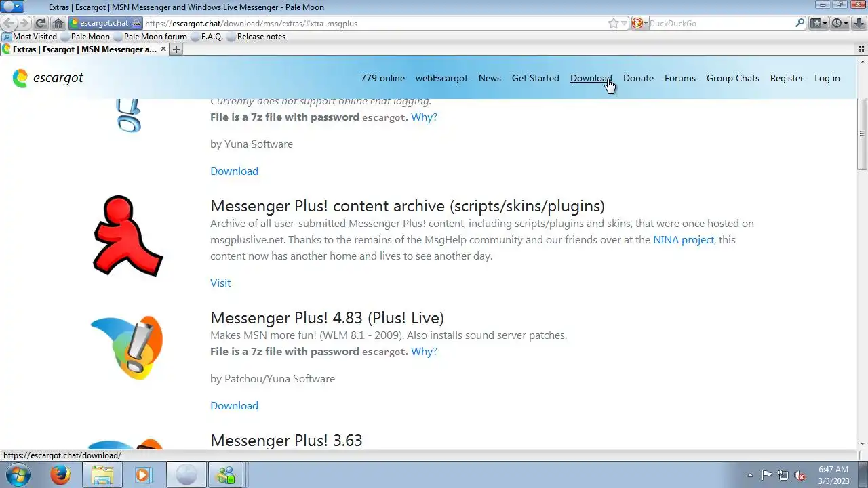The height and width of the screenshot is (488, 868).
Task: Open the Log in navigation link
Action: pos(827,78)
